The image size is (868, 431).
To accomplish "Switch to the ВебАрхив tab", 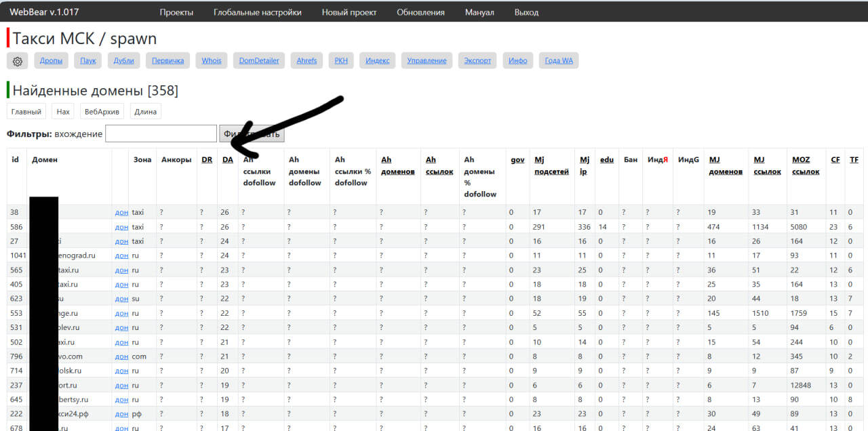I will coord(102,112).
